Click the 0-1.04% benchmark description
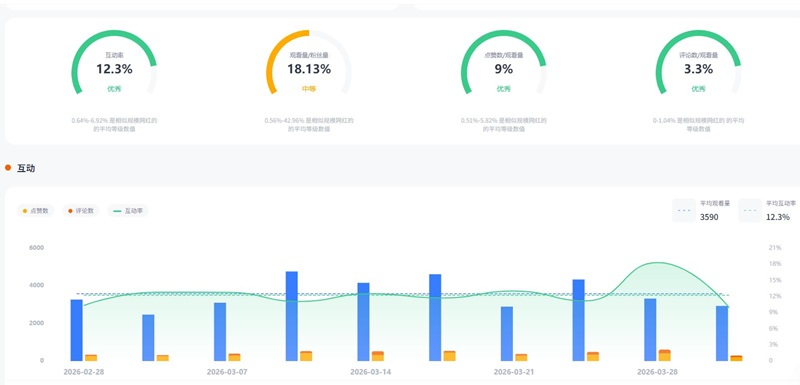 tap(698, 125)
